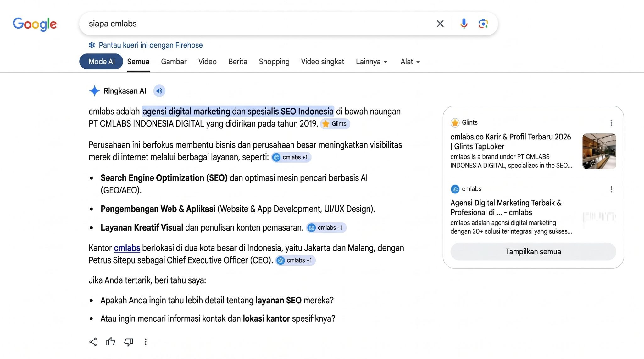This screenshot has height=359, width=644.
Task: Select the Semua tab
Action: pyautogui.click(x=138, y=62)
